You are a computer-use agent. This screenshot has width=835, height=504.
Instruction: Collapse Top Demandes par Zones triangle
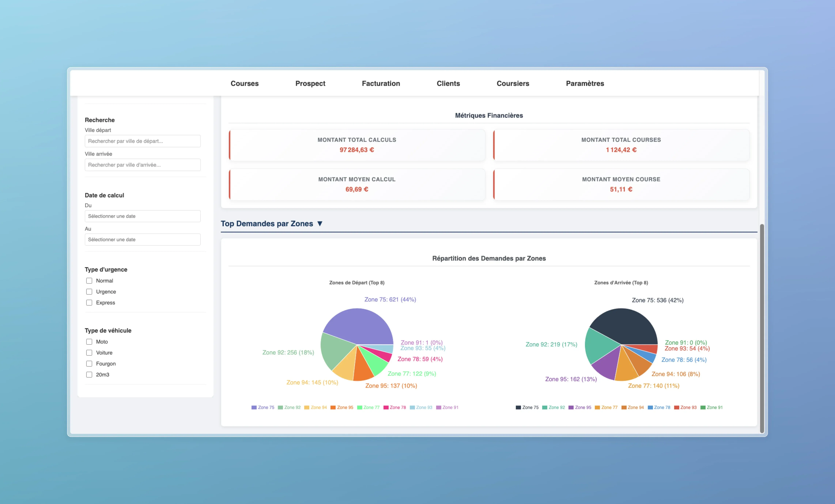pyautogui.click(x=320, y=223)
